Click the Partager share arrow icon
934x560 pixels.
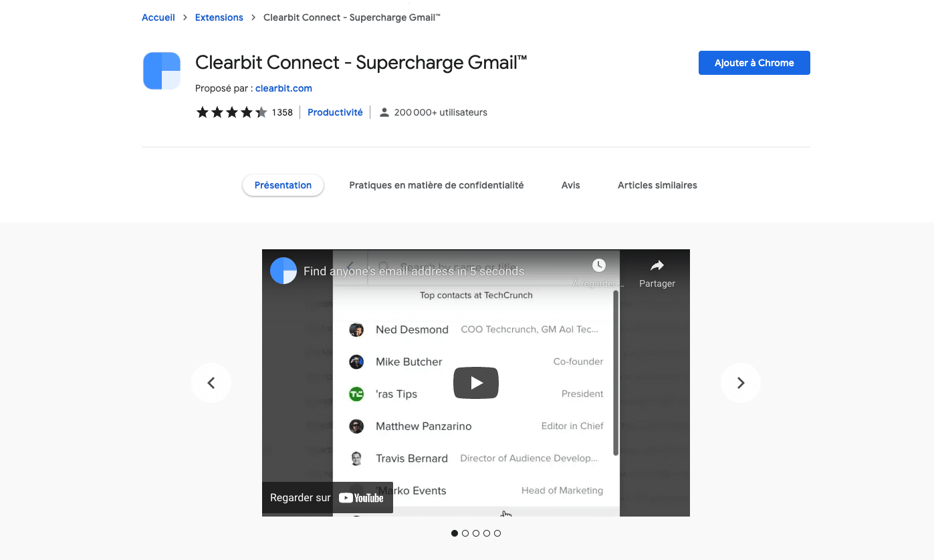657,265
